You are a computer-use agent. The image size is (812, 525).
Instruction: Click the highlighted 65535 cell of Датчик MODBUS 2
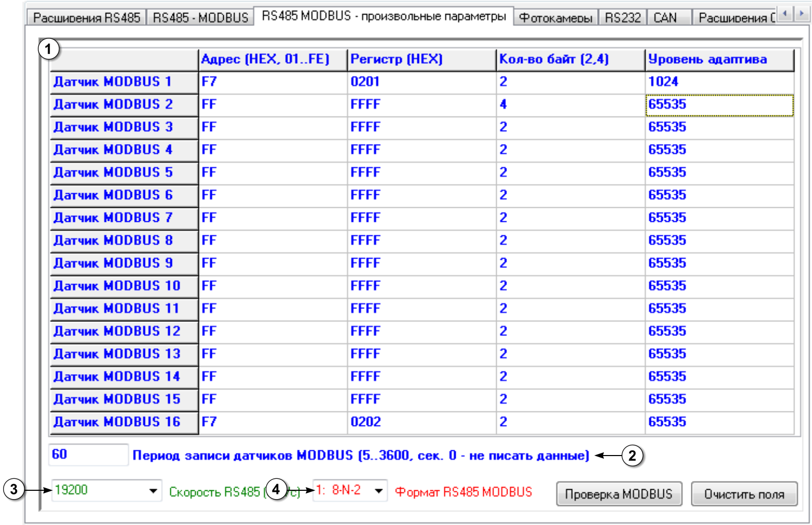tap(720, 105)
